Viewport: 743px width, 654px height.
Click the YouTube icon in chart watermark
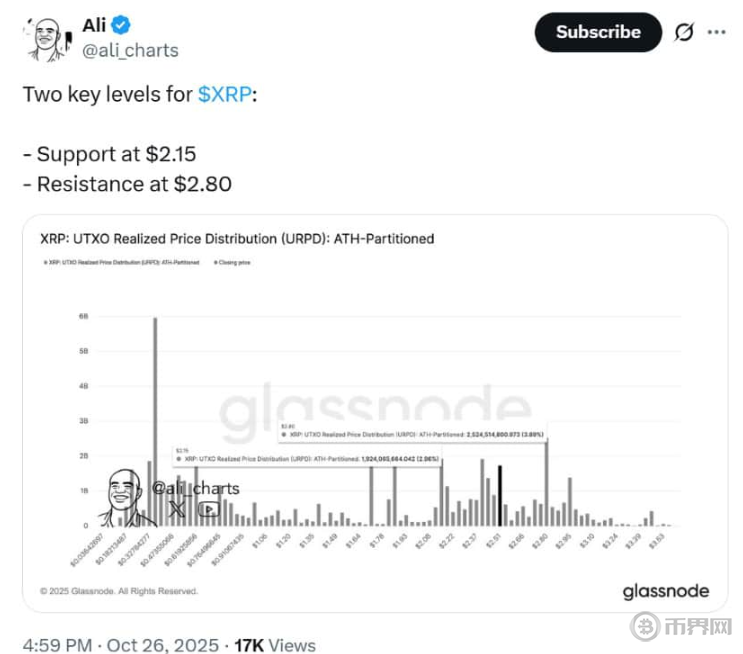tap(208, 509)
